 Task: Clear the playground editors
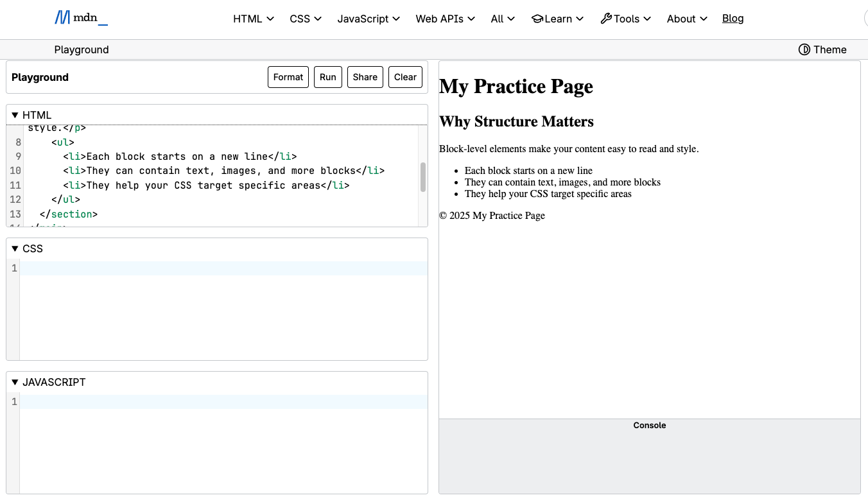coord(406,77)
